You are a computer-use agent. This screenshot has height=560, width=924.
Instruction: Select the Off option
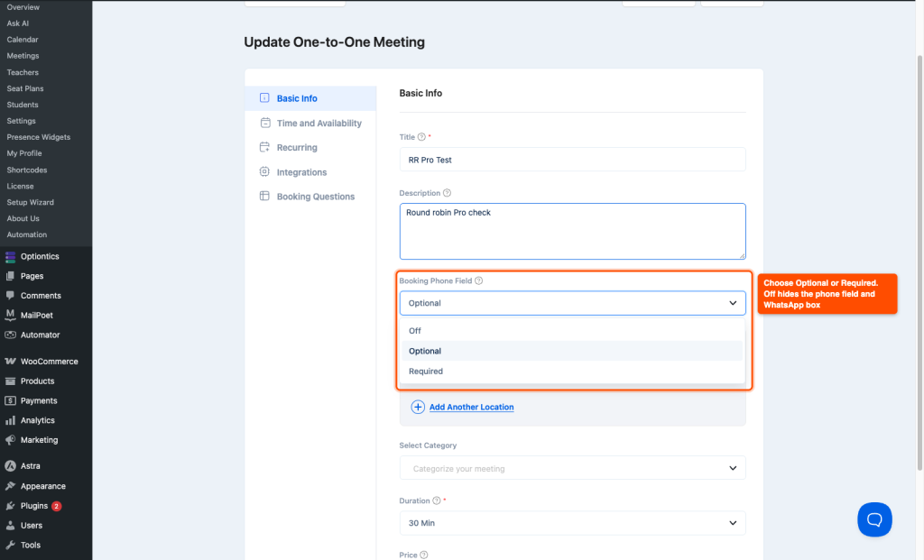tap(572, 331)
